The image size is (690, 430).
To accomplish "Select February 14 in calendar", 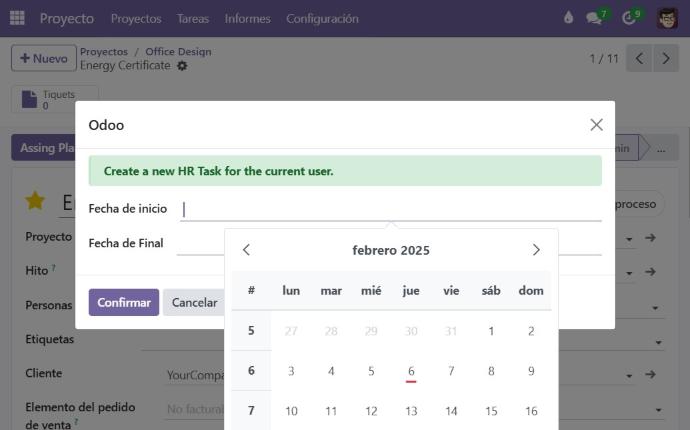I will coord(451,411).
